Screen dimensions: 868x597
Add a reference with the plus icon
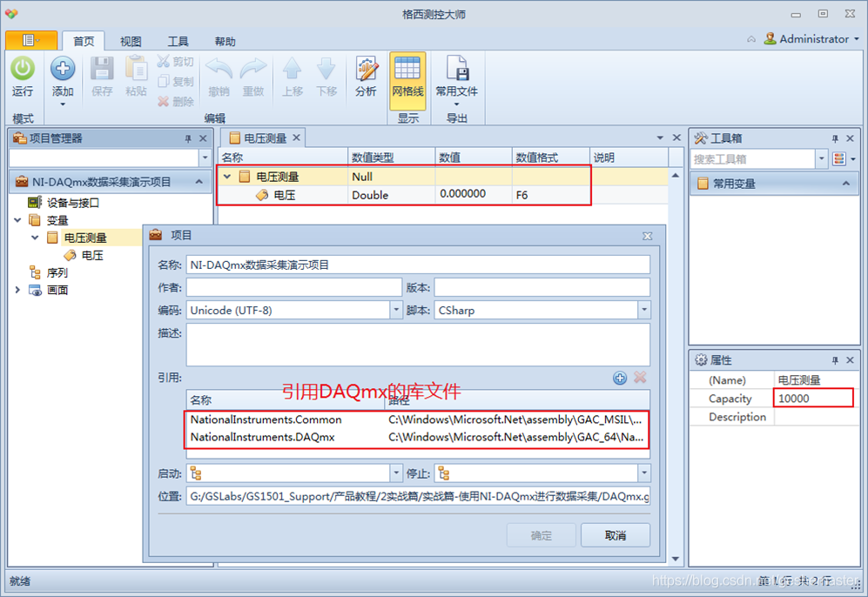click(x=620, y=378)
